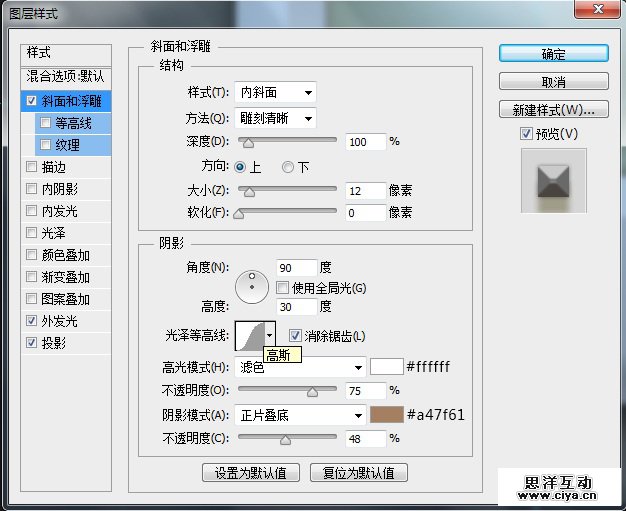The image size is (626, 511).
Task: Click 复位为默认值 button
Action: click(359, 473)
